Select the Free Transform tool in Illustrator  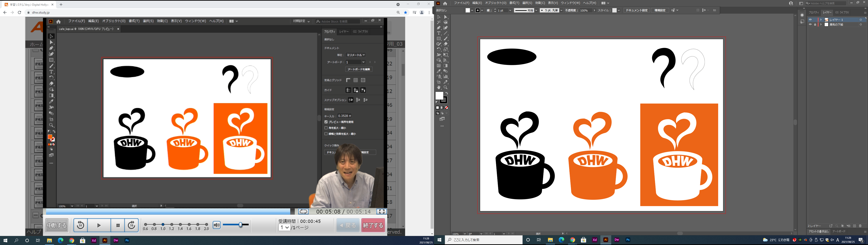coord(446,55)
